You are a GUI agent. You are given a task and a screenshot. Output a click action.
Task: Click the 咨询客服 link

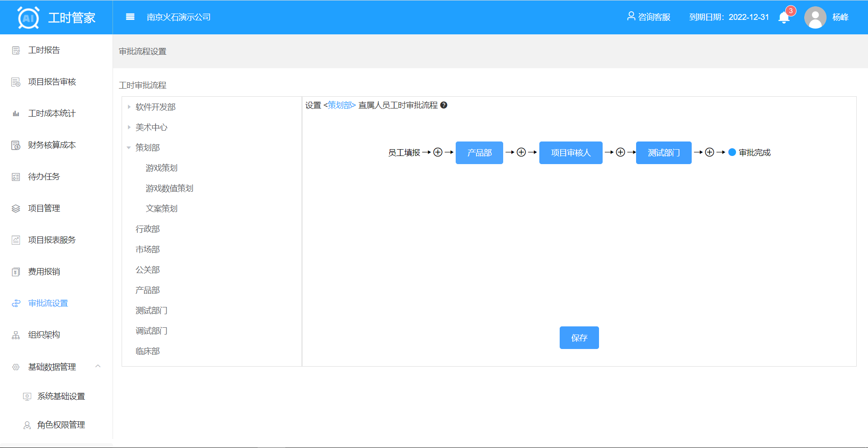point(649,17)
